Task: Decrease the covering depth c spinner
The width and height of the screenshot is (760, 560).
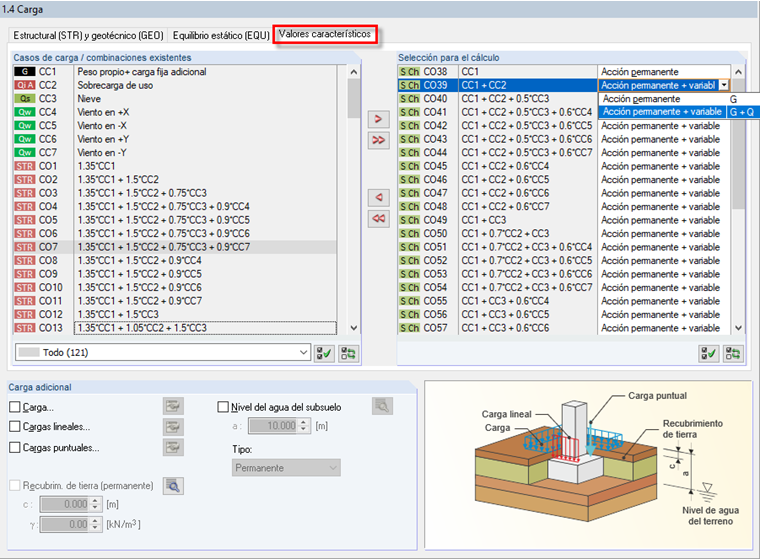Action: point(95,509)
